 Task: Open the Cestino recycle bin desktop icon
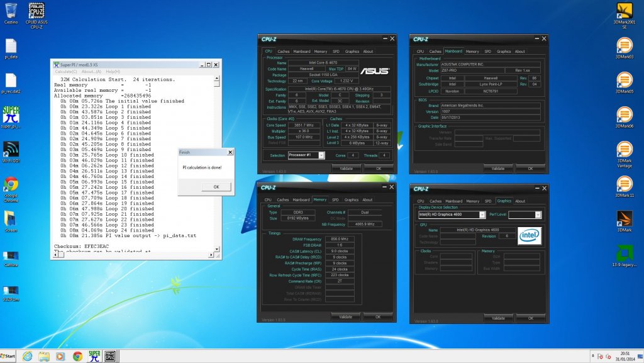[11, 13]
